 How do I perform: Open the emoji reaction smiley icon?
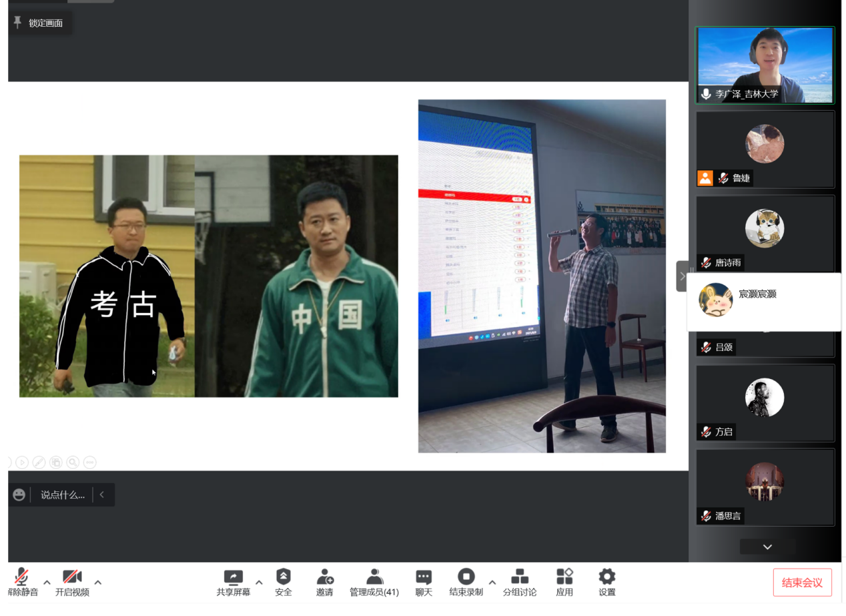(19, 495)
